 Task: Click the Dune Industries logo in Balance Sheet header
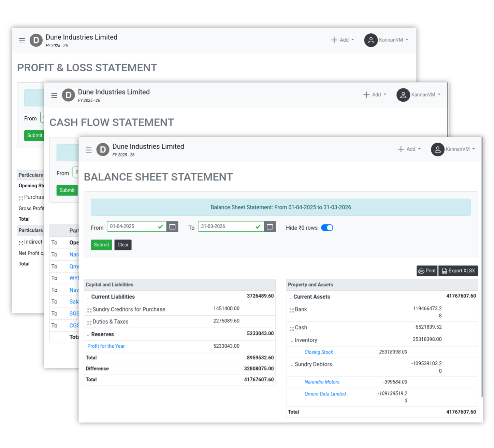pyautogui.click(x=103, y=149)
